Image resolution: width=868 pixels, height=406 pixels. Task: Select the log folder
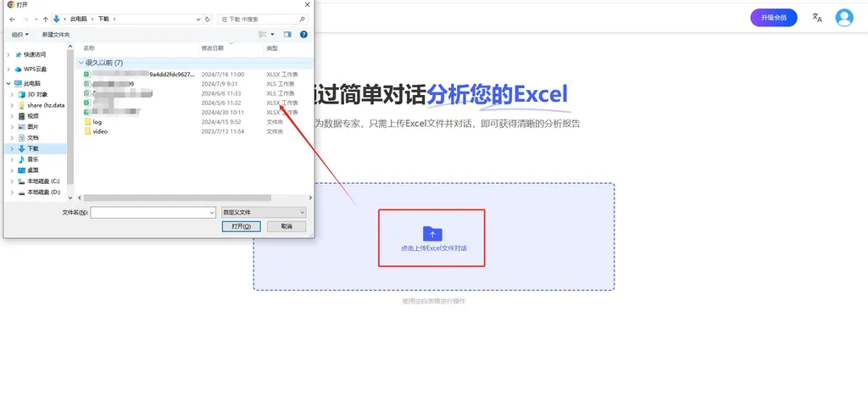(x=97, y=122)
